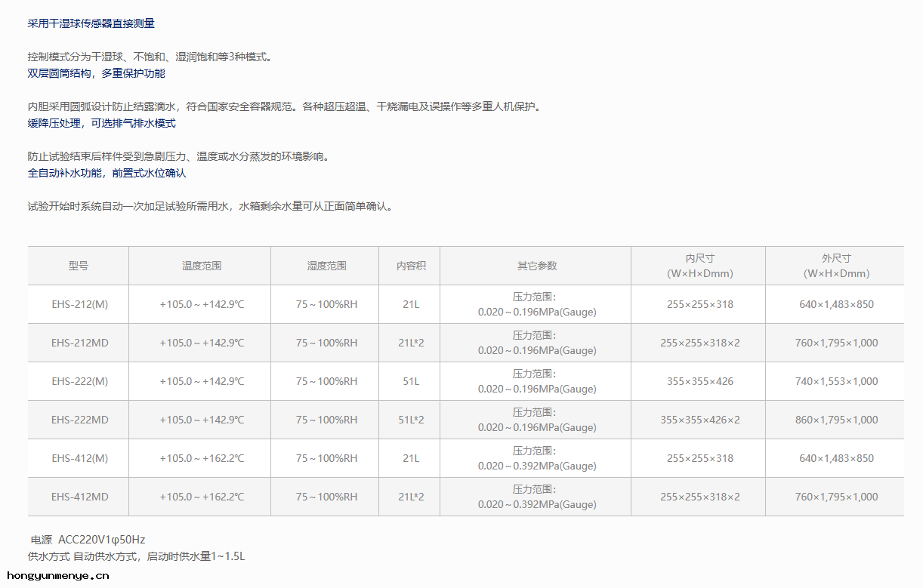923x588 pixels.
Task: Click the 外尺寸 column header
Action: coord(835,266)
